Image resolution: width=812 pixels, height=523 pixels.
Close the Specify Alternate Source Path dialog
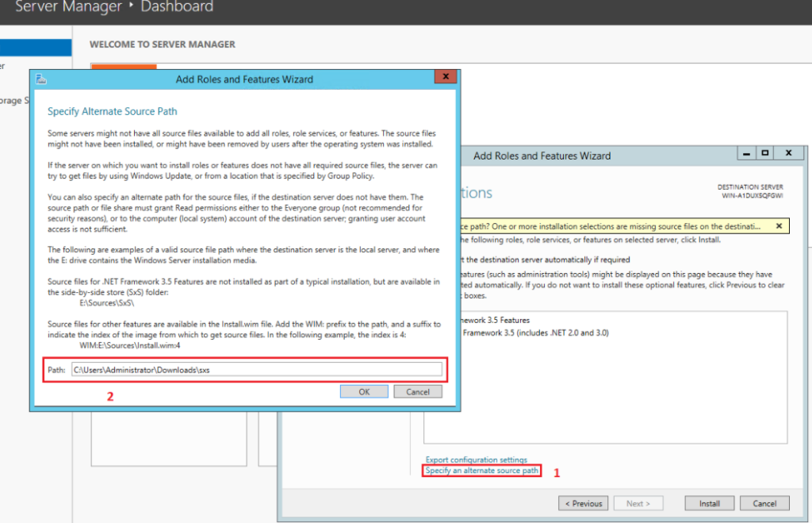pos(446,77)
